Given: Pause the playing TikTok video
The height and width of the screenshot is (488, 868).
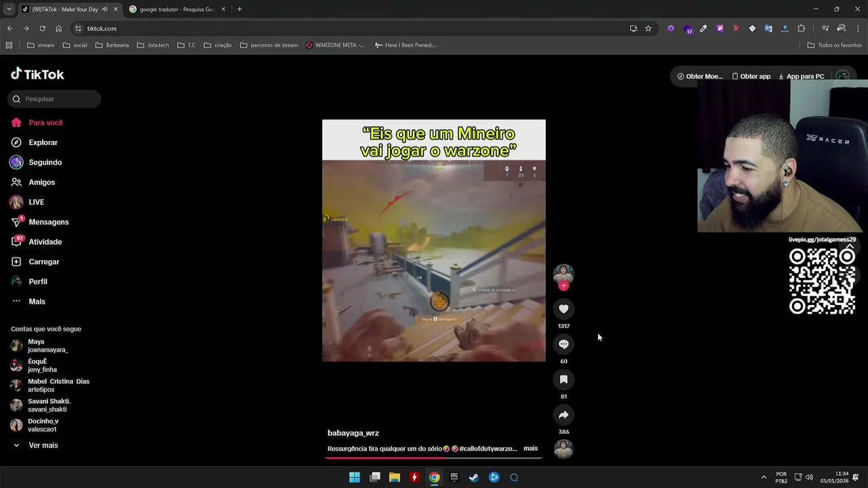Looking at the screenshot, I should click(x=434, y=241).
